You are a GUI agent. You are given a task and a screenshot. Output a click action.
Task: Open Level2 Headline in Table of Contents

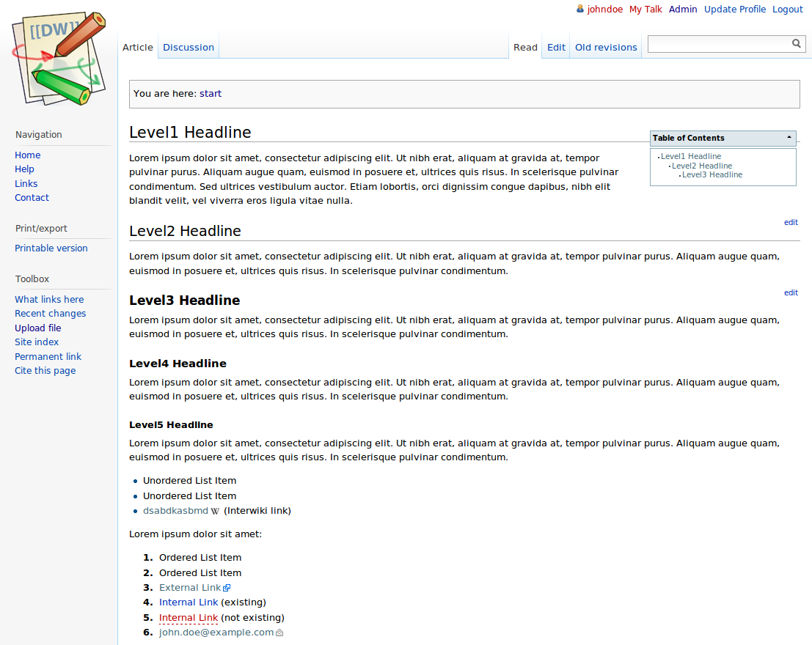click(x=702, y=166)
